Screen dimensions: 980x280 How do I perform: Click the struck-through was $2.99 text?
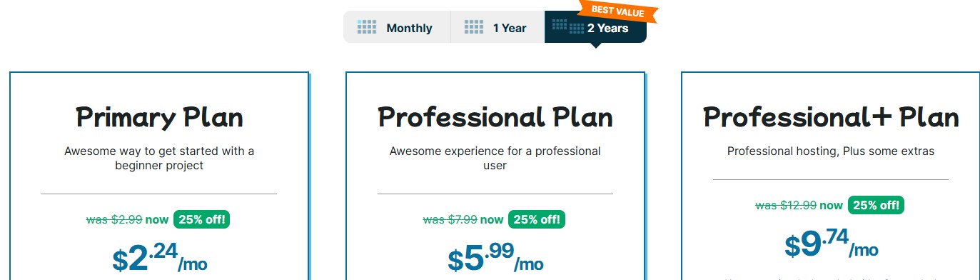coord(114,219)
